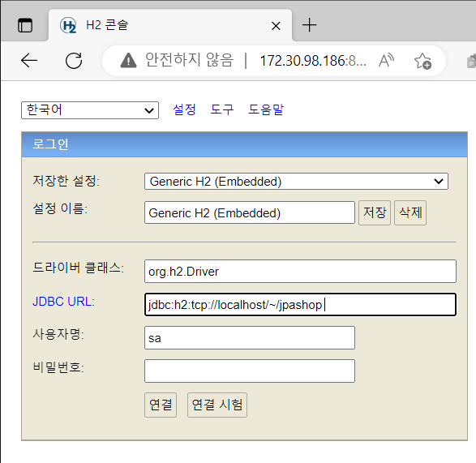Open the 한국어 language dropdown

(x=90, y=110)
